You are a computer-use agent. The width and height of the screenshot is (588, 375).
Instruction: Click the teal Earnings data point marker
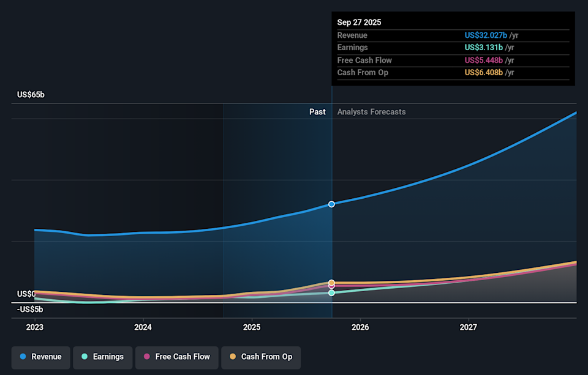click(331, 293)
